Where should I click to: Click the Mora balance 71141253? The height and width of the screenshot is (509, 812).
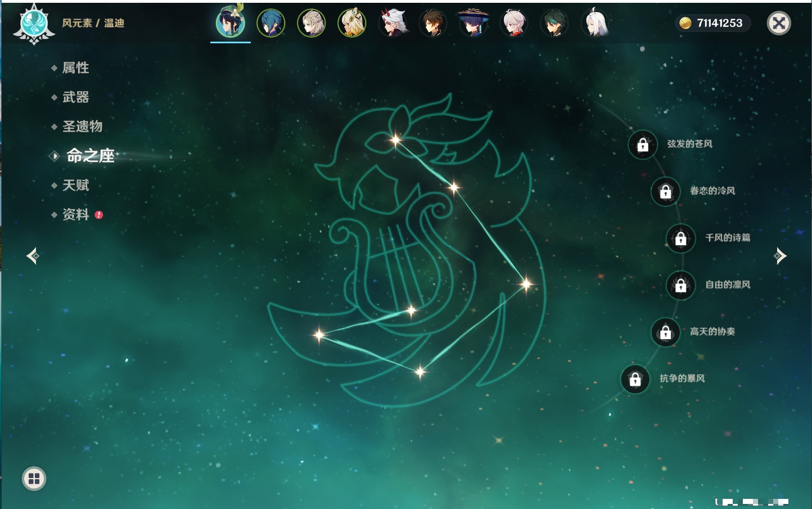(x=720, y=23)
